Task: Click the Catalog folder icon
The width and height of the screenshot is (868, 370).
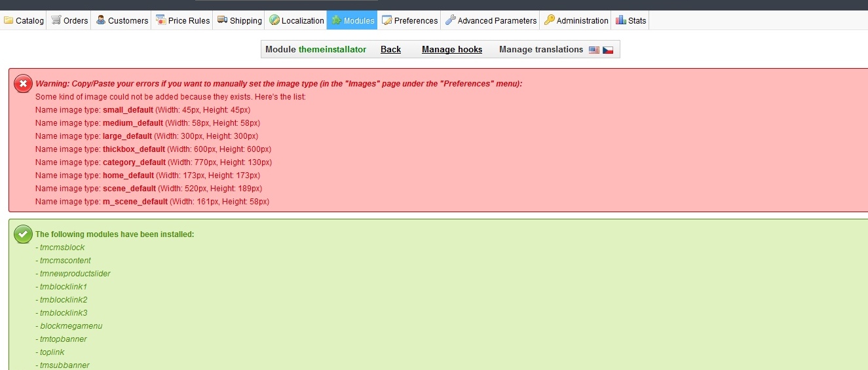Action: pos(9,20)
